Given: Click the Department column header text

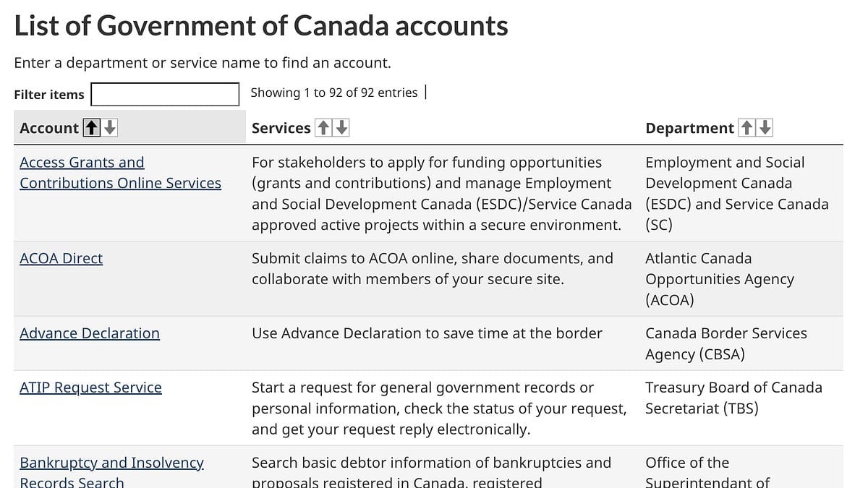Looking at the screenshot, I should pos(689,128).
